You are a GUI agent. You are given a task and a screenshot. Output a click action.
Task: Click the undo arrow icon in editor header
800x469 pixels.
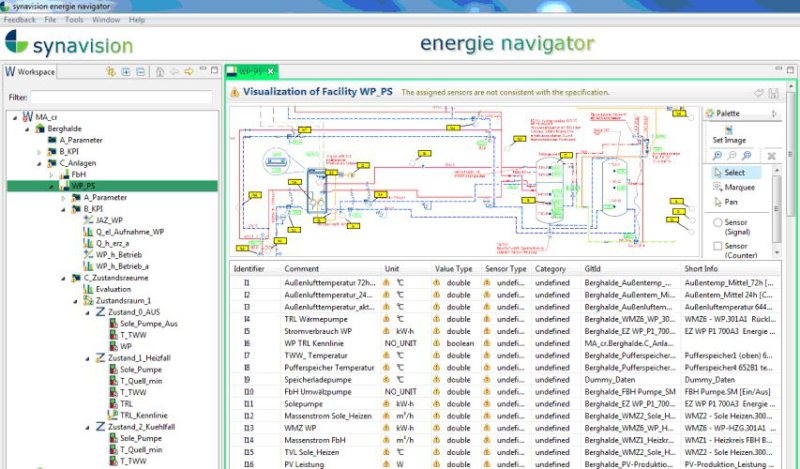tap(759, 93)
